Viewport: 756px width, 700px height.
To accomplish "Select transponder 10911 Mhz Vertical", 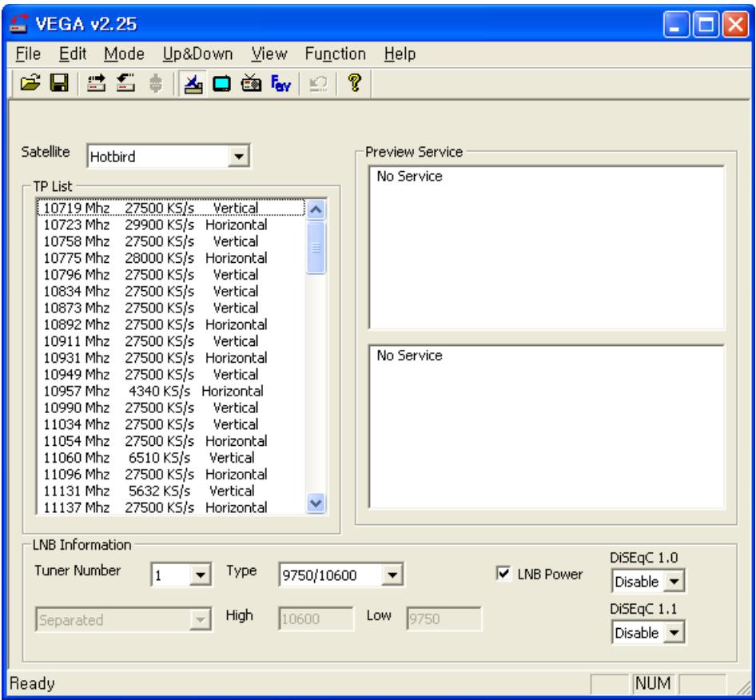I will tap(171, 341).
